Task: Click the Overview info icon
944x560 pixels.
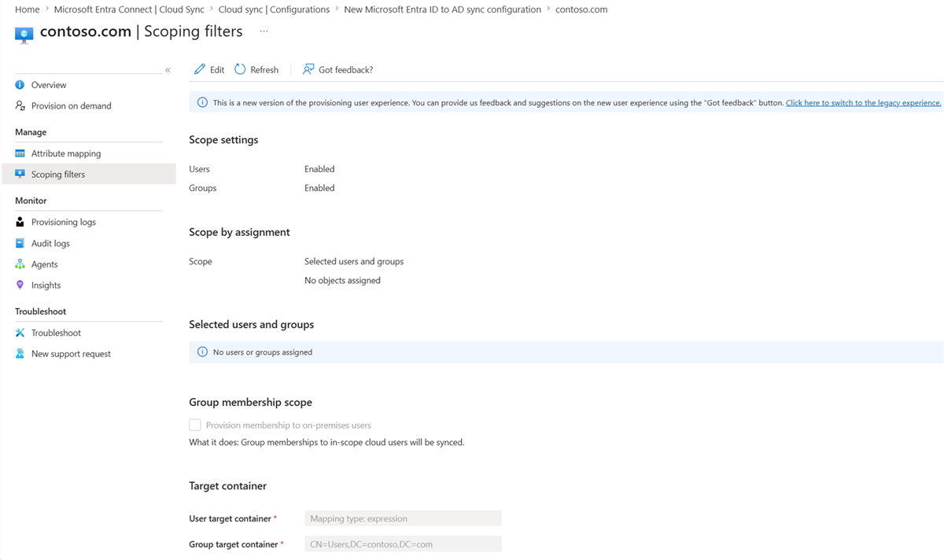Action: coord(20,85)
